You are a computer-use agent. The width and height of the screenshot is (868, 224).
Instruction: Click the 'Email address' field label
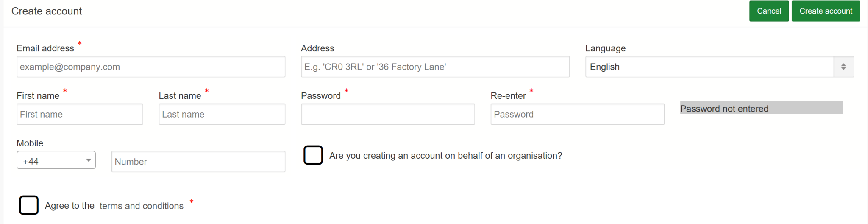coord(45,48)
